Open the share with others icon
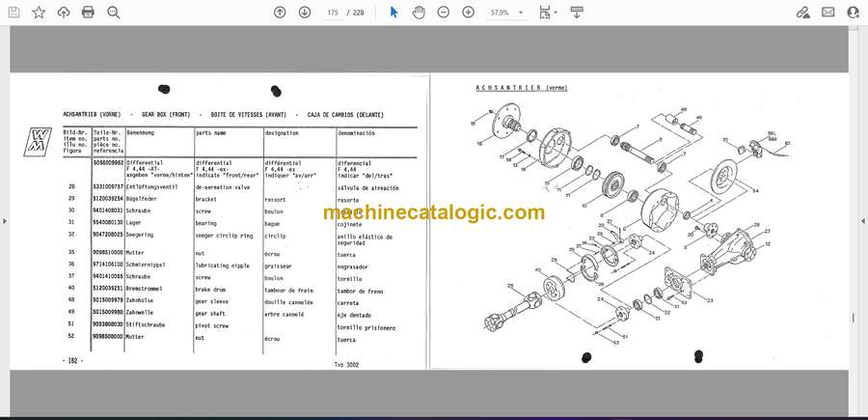This screenshot has width=868, height=420. coord(854,13)
